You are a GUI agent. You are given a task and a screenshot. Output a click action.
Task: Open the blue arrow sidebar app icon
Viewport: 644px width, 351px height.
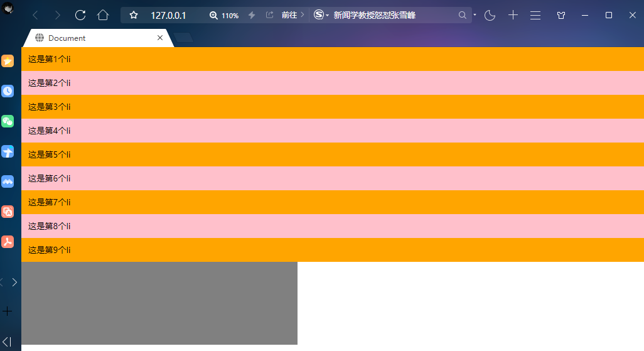(8, 152)
